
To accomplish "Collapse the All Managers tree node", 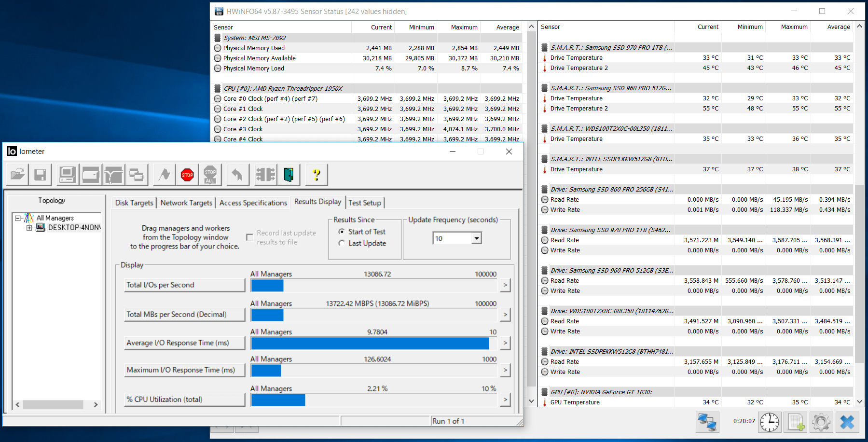I will 18,218.
